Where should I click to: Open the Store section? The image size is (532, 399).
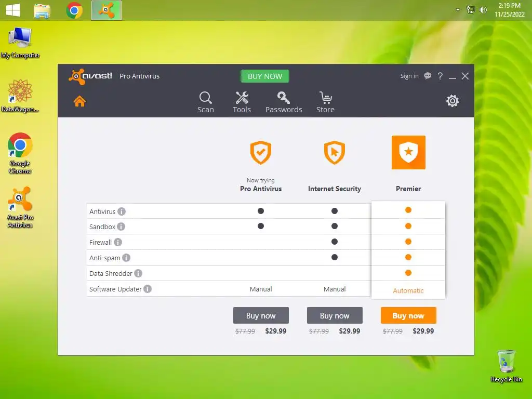[x=325, y=102]
